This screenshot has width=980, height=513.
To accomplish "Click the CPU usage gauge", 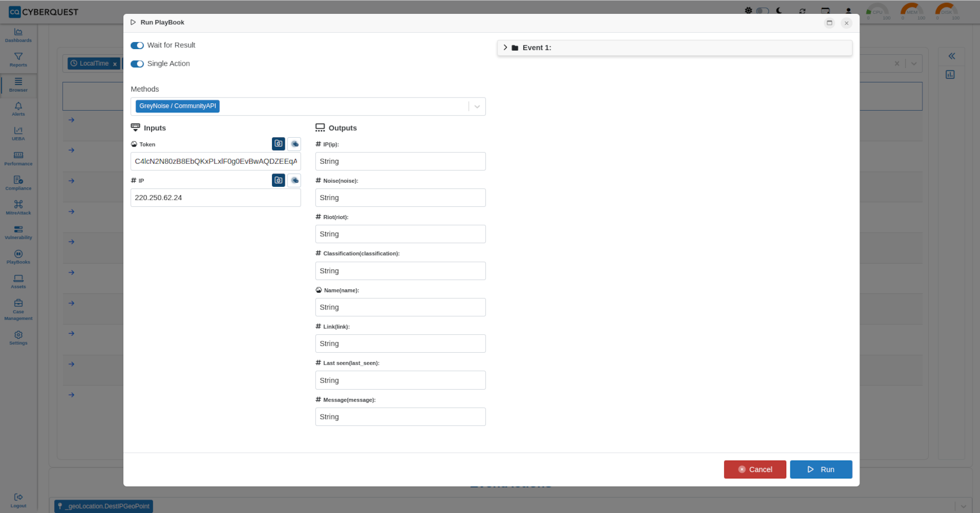I will pos(877,12).
